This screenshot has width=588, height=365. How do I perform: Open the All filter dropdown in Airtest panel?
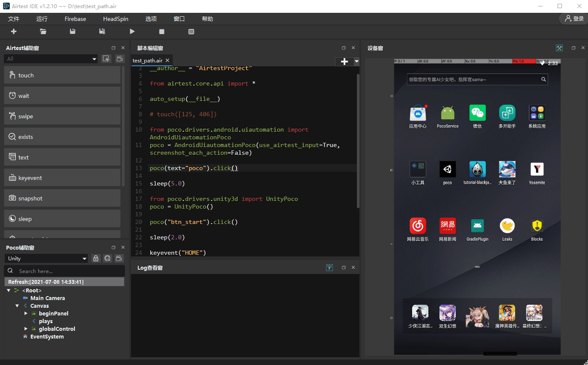(x=51, y=59)
